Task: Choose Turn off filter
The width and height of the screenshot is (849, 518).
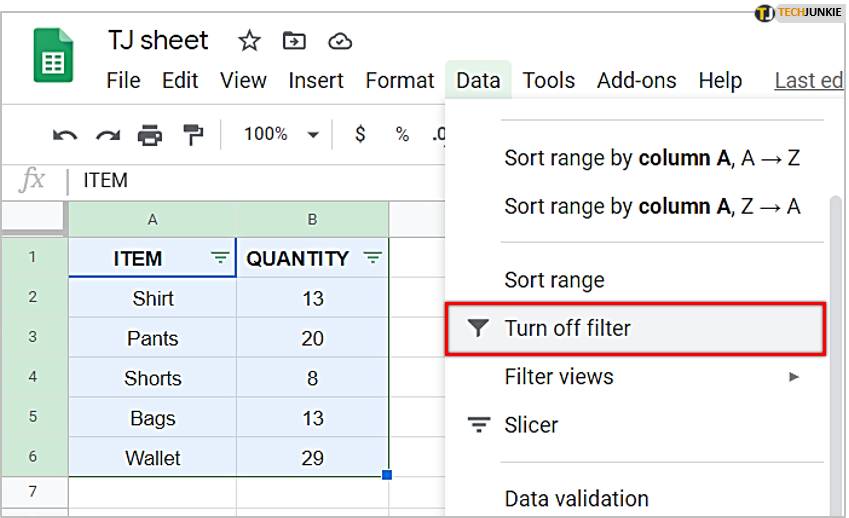Action: click(x=636, y=329)
